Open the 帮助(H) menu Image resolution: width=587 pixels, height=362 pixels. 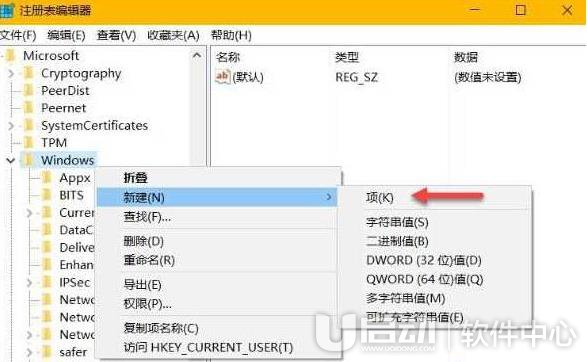pyautogui.click(x=231, y=36)
